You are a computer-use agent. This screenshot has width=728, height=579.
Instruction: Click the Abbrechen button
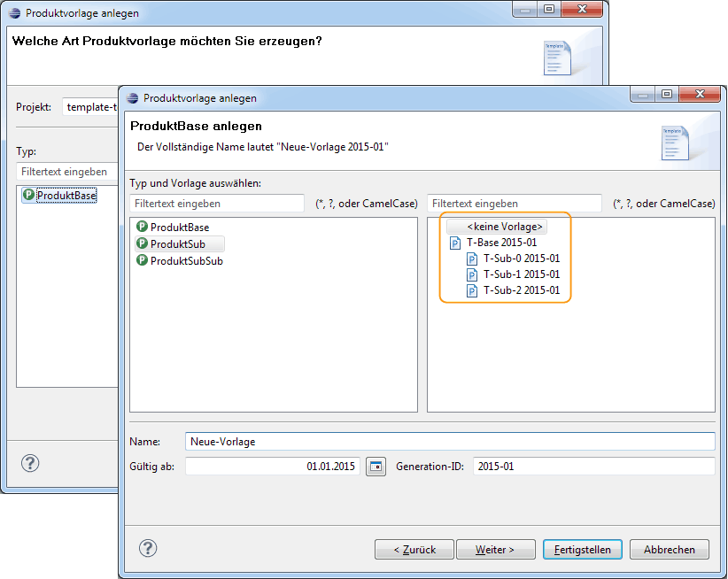tap(669, 549)
